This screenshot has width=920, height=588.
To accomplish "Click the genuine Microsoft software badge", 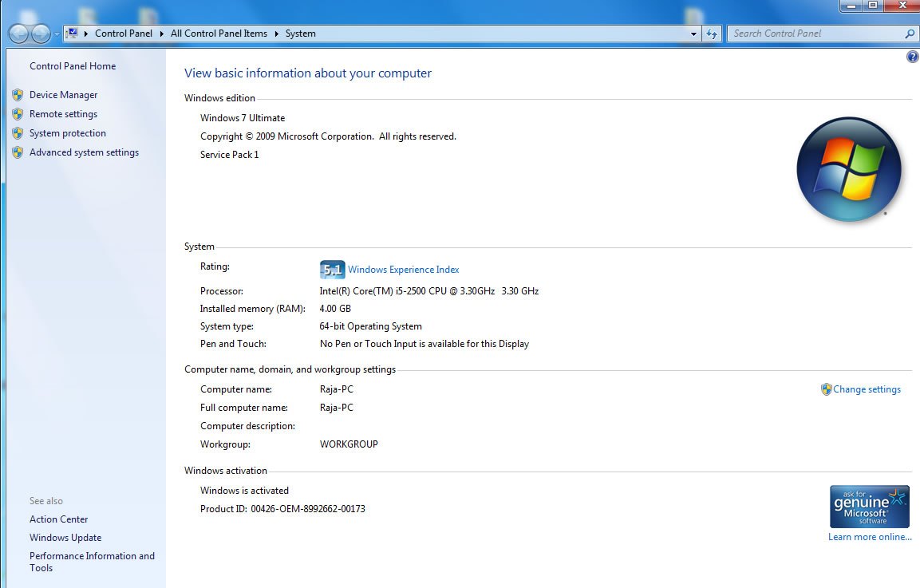I will pyautogui.click(x=870, y=507).
